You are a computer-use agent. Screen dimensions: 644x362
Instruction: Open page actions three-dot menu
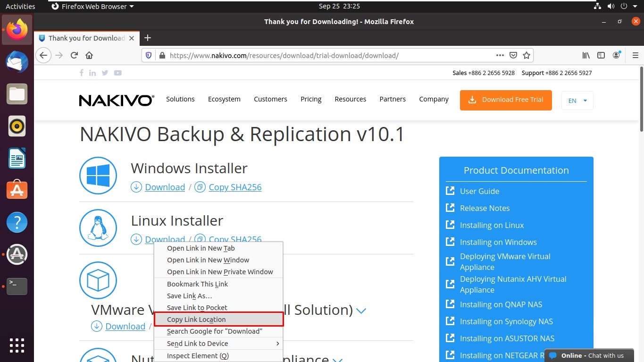point(500,55)
